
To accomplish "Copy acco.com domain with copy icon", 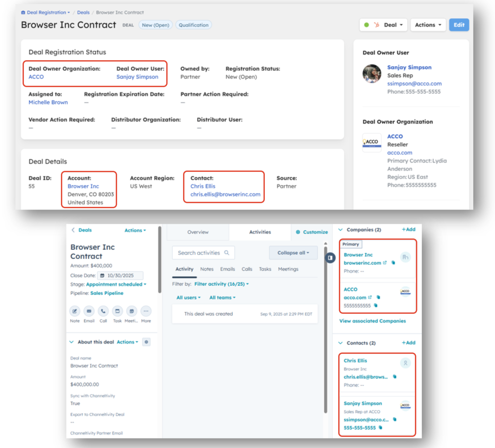I will tap(378, 297).
